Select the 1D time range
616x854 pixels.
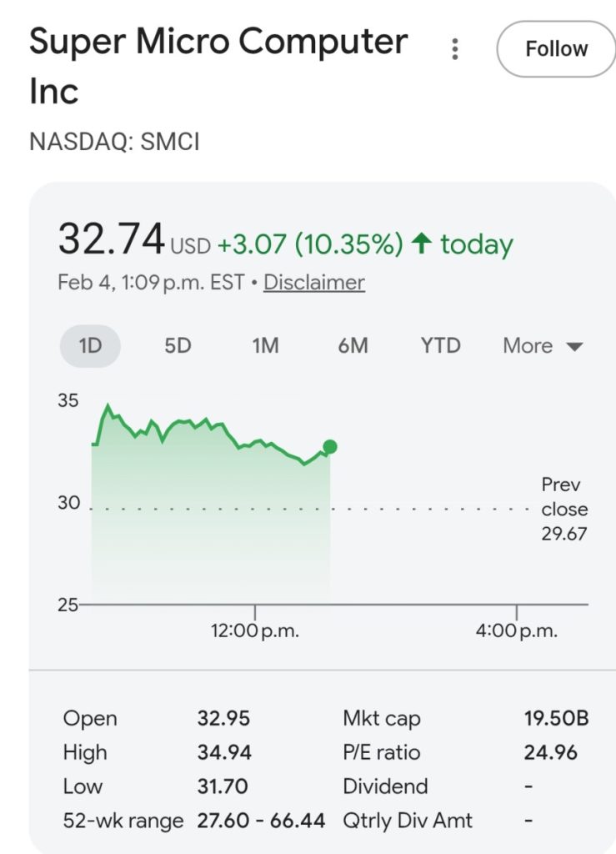tap(90, 346)
